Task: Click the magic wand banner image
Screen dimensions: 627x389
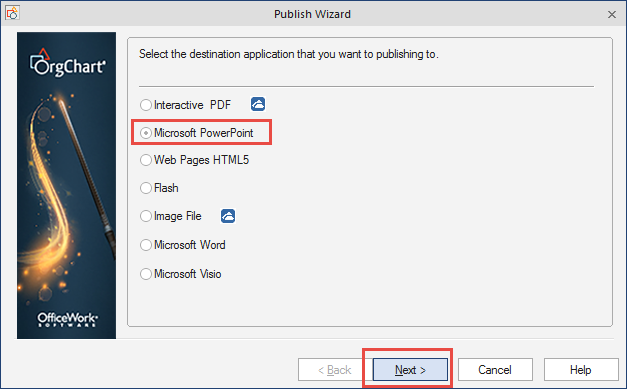Action: click(x=66, y=186)
